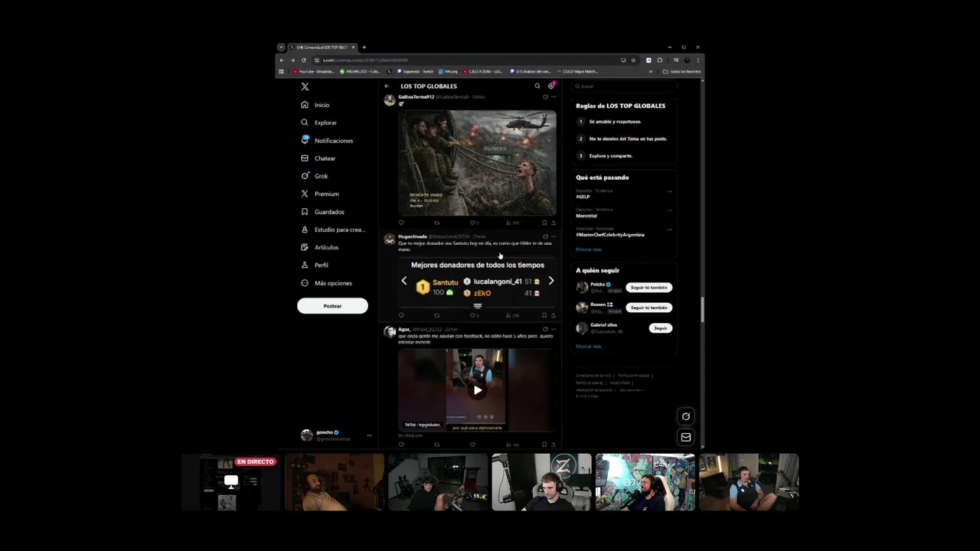Open goncho account menu dots
Image resolution: width=980 pixels, height=551 pixels.
[x=369, y=435]
